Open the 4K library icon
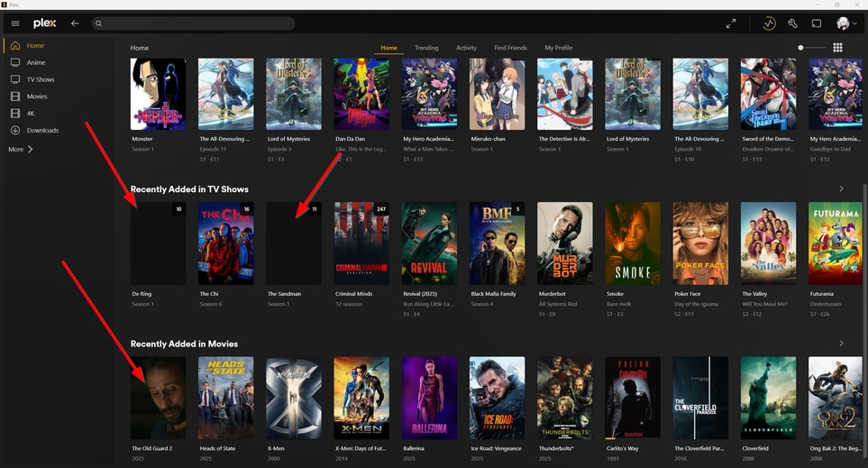Image resolution: width=868 pixels, height=468 pixels. pos(15,113)
